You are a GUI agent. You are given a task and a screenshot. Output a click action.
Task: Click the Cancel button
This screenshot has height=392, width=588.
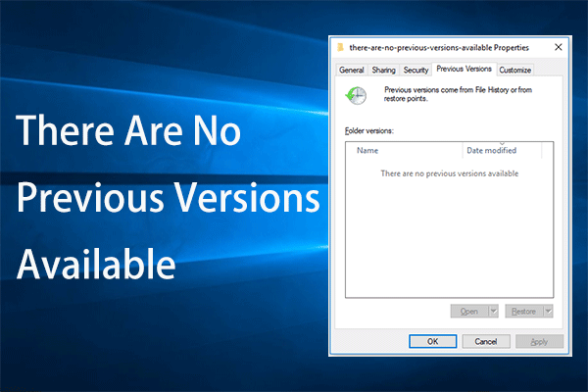pos(486,341)
